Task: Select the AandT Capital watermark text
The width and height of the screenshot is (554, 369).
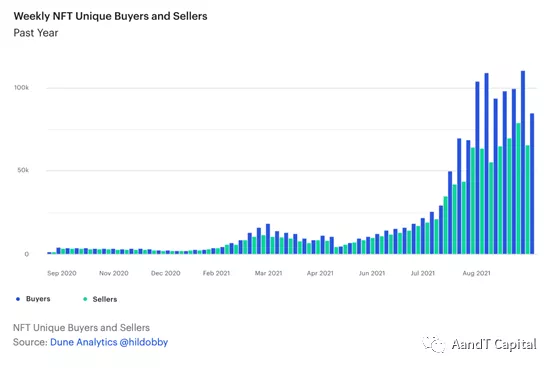Action: 494,344
